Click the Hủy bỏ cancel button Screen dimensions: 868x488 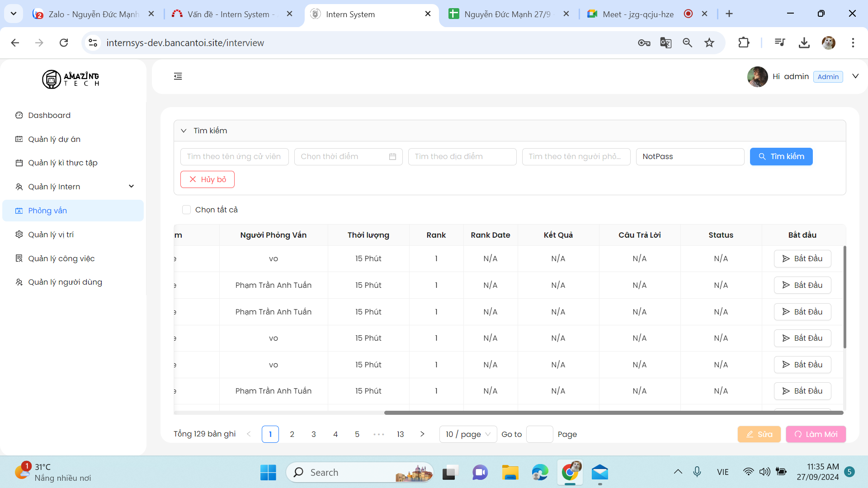207,179
